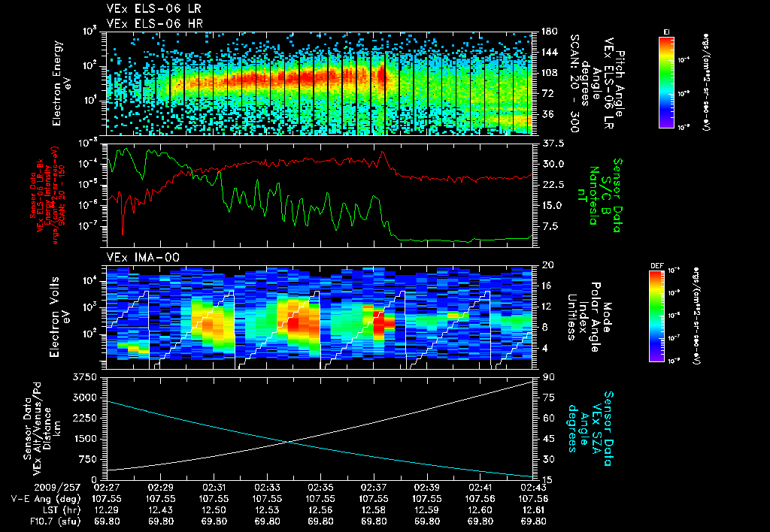Click the 69.80 F10.7 value under 02:27
The image size is (770, 532).
pos(107,521)
